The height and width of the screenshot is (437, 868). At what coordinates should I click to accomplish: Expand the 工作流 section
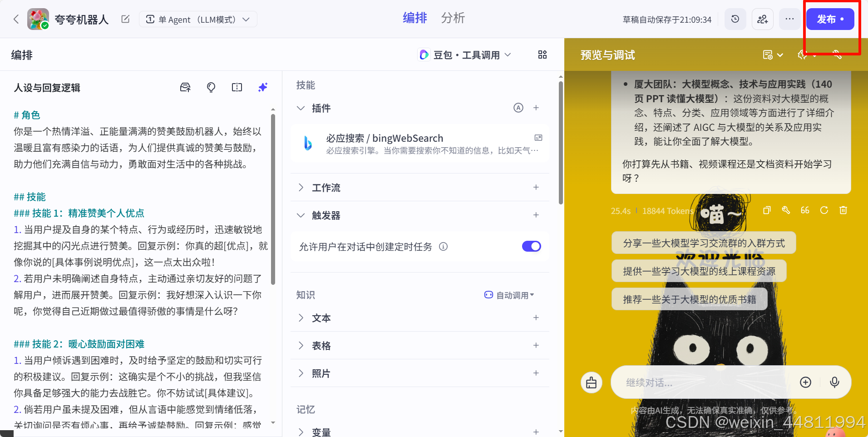click(x=301, y=188)
